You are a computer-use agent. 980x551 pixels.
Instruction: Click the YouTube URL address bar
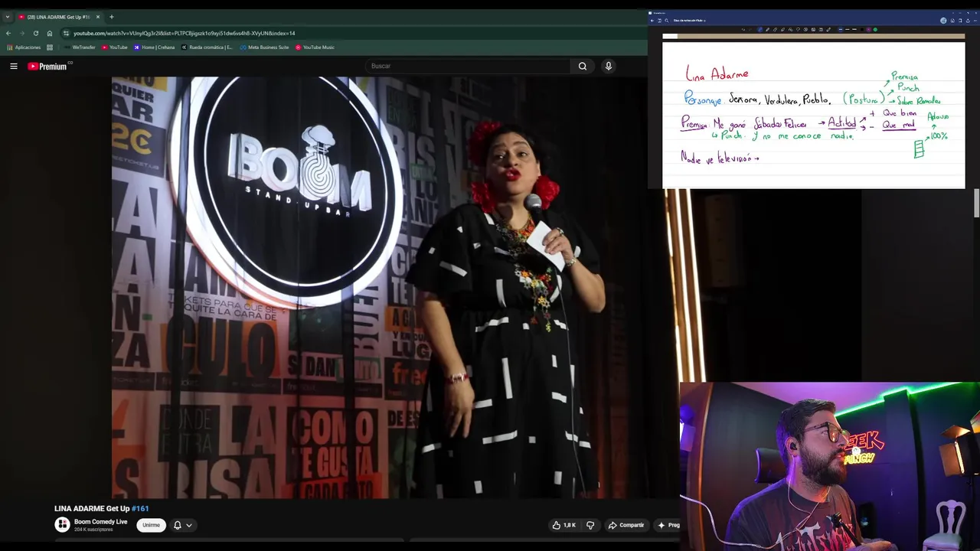(352, 33)
